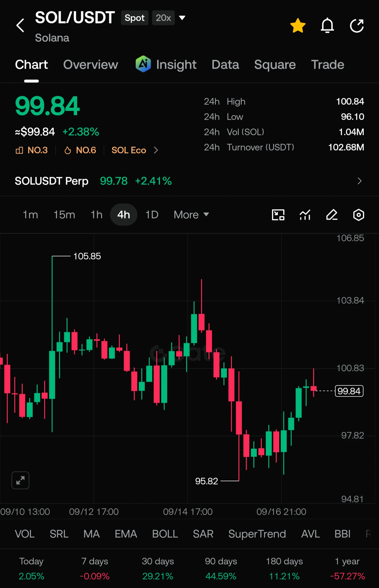This screenshot has width=379, height=588.
Task: Toggle the SAR indicator
Action: pyautogui.click(x=203, y=534)
